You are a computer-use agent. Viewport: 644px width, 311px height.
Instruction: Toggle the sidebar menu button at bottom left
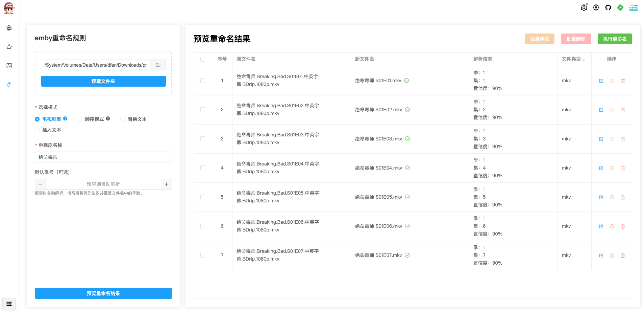[9, 304]
